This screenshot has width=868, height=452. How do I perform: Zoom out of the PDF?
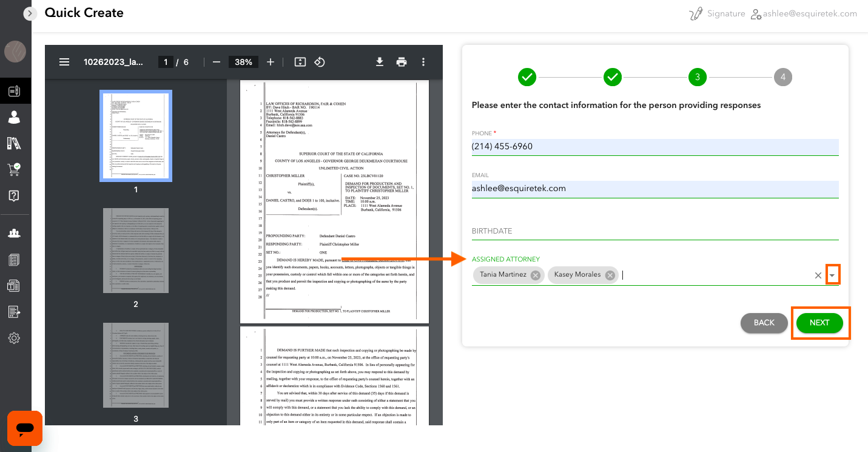pyautogui.click(x=217, y=62)
